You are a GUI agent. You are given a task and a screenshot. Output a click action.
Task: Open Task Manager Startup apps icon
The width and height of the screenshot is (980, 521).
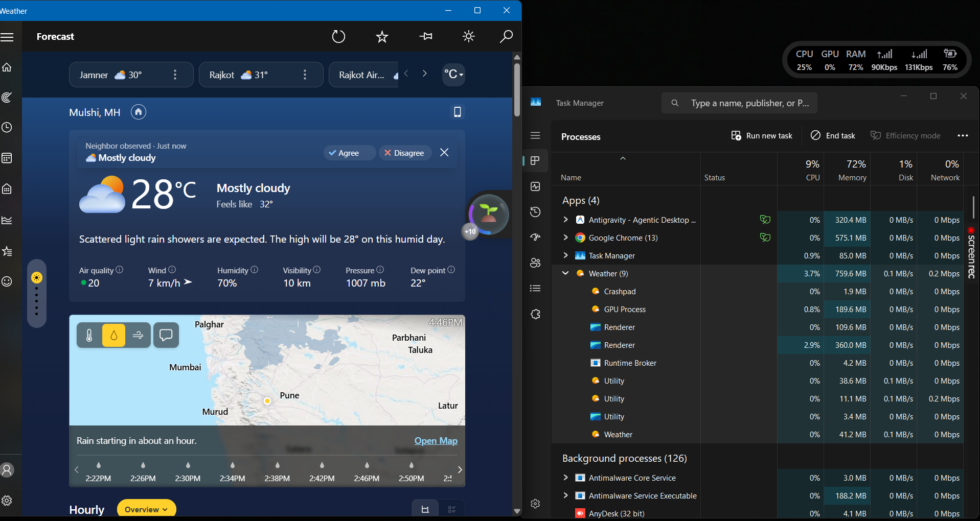tap(535, 238)
